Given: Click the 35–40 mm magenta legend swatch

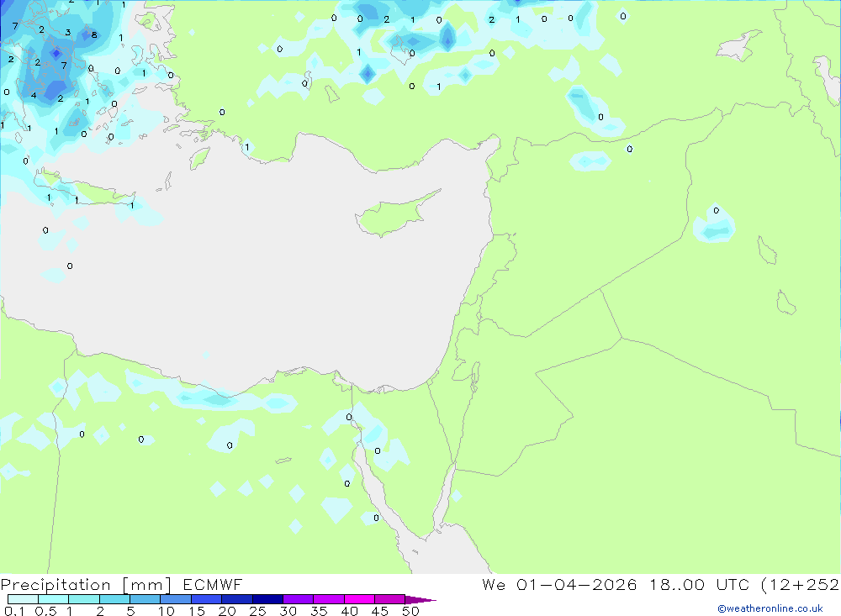Looking at the screenshot, I should (x=328, y=599).
